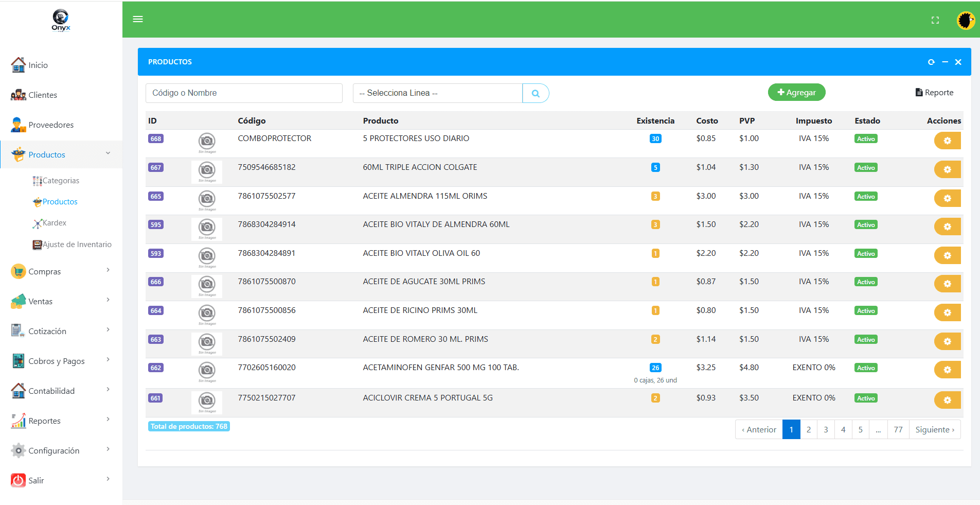Click the refresh icon in Productos panel header

coord(931,62)
